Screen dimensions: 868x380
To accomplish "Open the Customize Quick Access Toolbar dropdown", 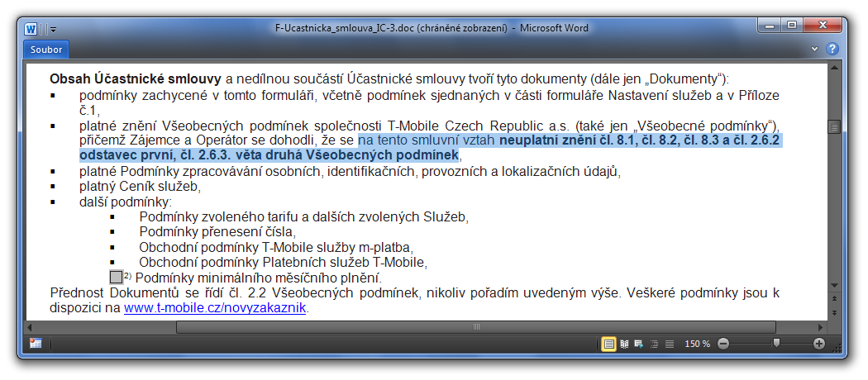I will [53, 29].
